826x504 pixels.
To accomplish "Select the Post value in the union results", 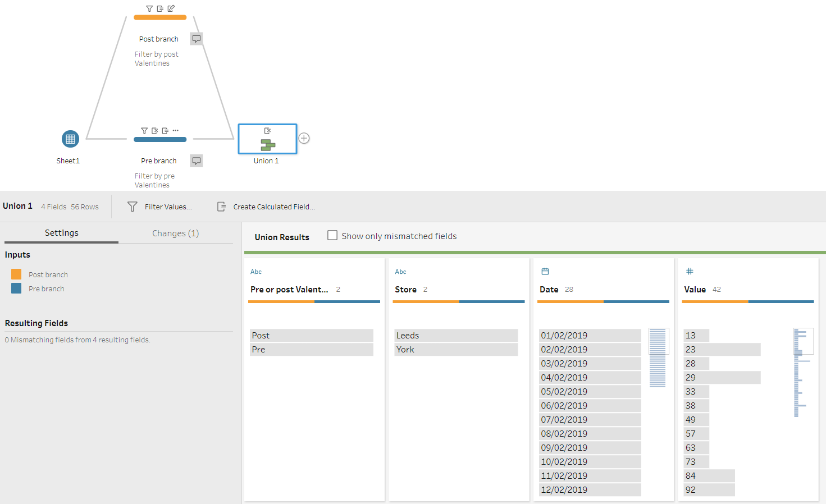I will coord(311,335).
